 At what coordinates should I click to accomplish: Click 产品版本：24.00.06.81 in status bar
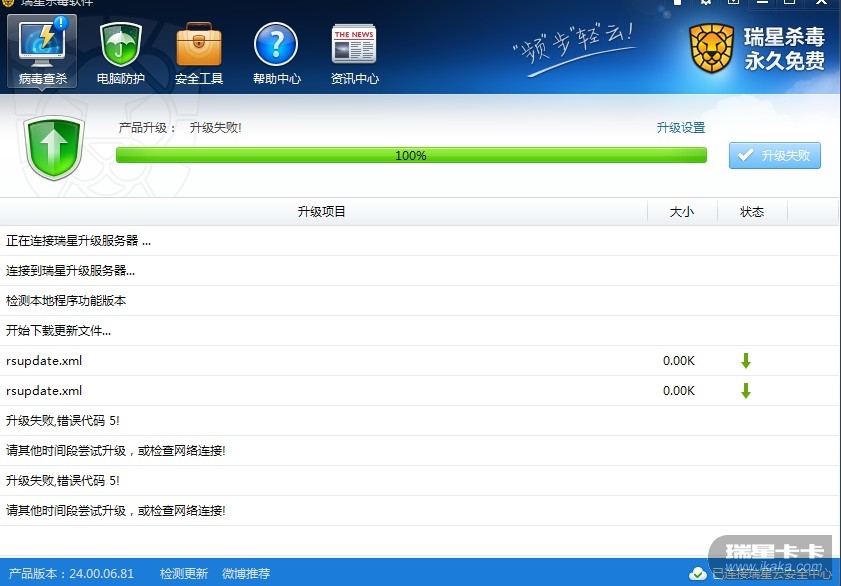pyautogui.click(x=71, y=574)
